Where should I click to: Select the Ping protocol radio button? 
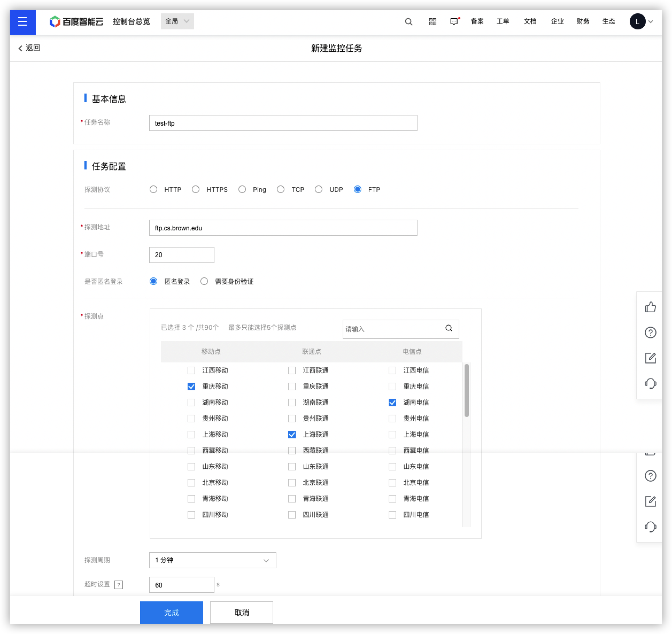pyautogui.click(x=242, y=190)
